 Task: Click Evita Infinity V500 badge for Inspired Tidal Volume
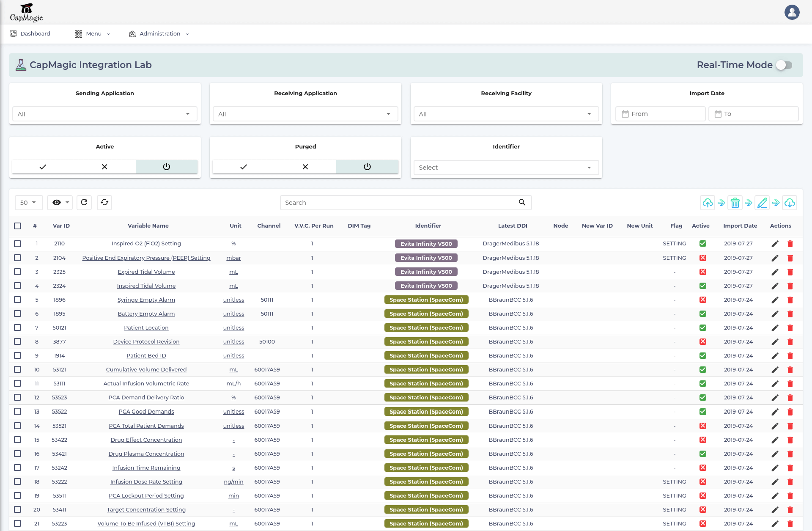[426, 286]
